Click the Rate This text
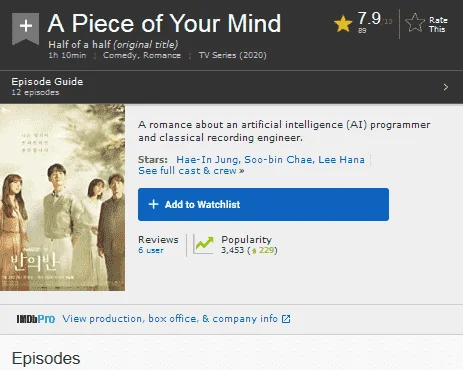 (x=438, y=25)
